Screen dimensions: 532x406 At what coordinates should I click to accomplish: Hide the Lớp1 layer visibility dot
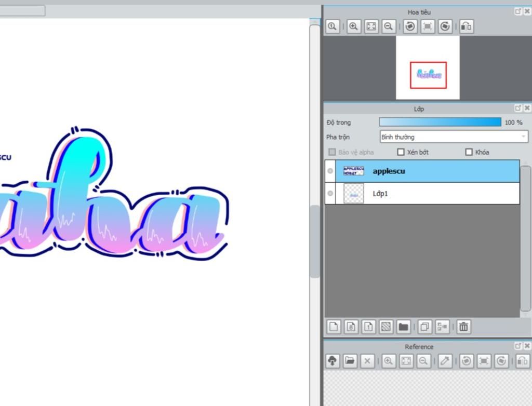(x=330, y=193)
